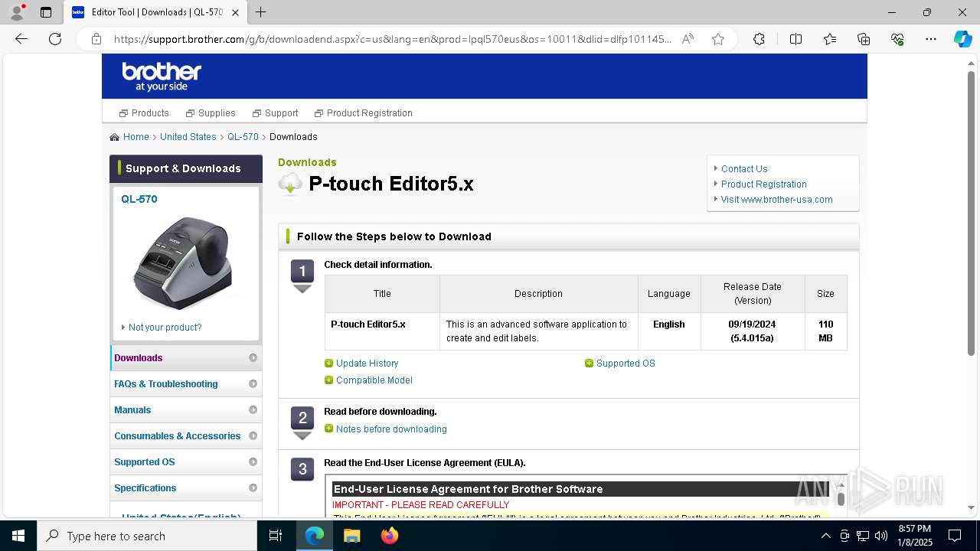The image size is (980, 551).
Task: Go back to the previous page
Action: tap(21, 39)
